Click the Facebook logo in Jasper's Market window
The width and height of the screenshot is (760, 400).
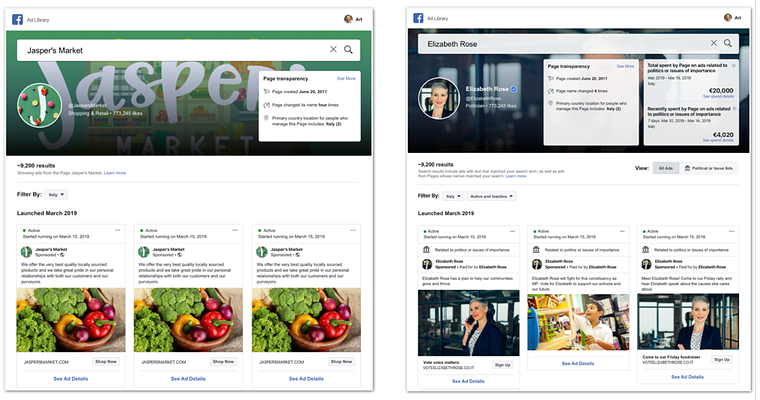(x=17, y=19)
